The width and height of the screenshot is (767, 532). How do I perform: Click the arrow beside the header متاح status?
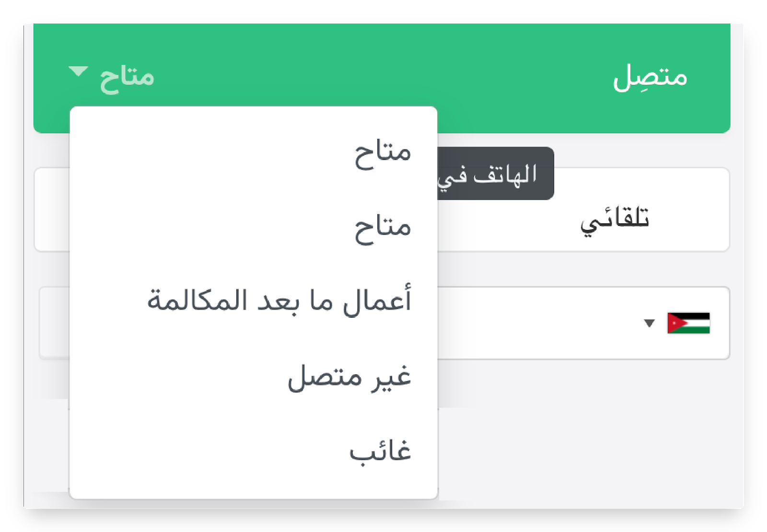tap(78, 72)
